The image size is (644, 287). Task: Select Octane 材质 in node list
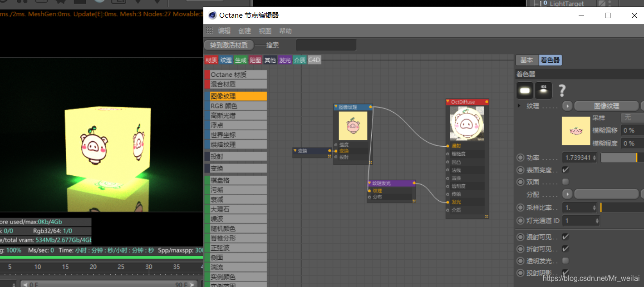pyautogui.click(x=236, y=74)
